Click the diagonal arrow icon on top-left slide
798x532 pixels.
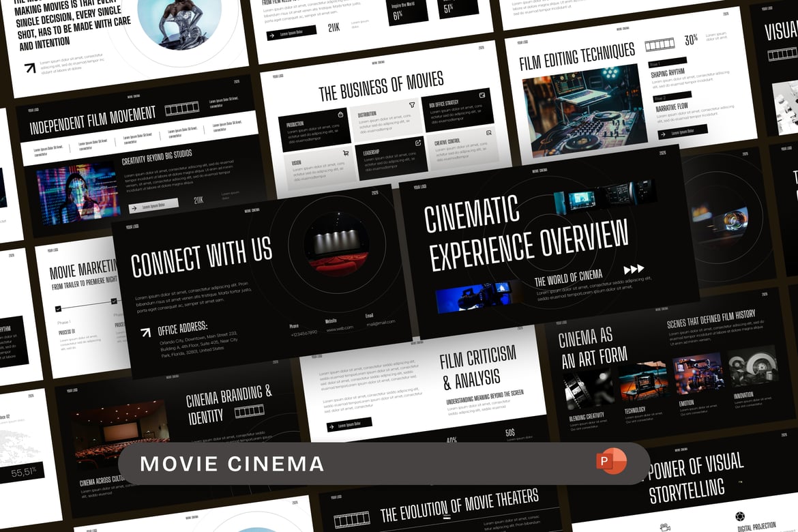[x=30, y=68]
